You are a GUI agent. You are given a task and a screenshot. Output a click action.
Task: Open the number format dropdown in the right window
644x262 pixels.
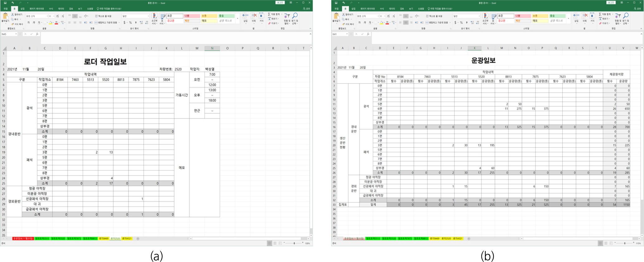479,16
